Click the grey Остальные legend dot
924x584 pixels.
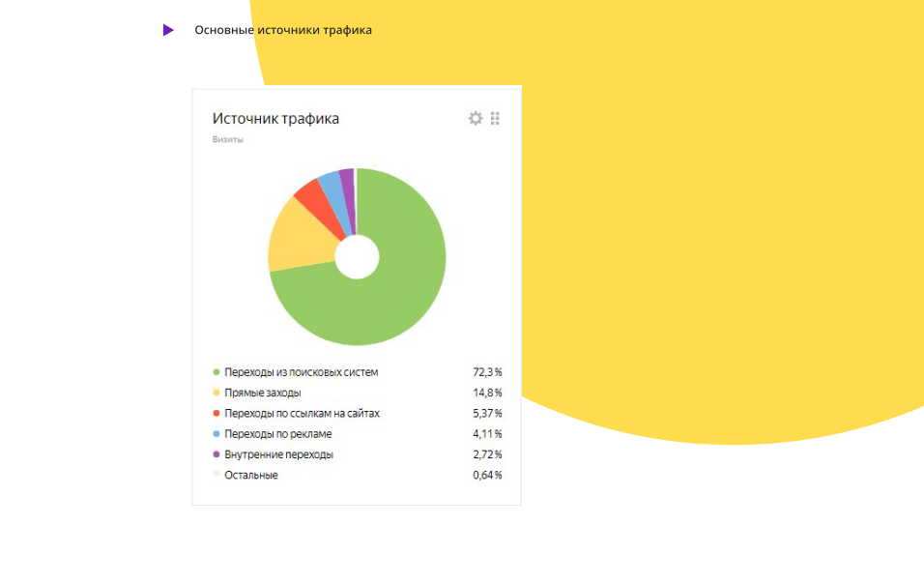[217, 474]
